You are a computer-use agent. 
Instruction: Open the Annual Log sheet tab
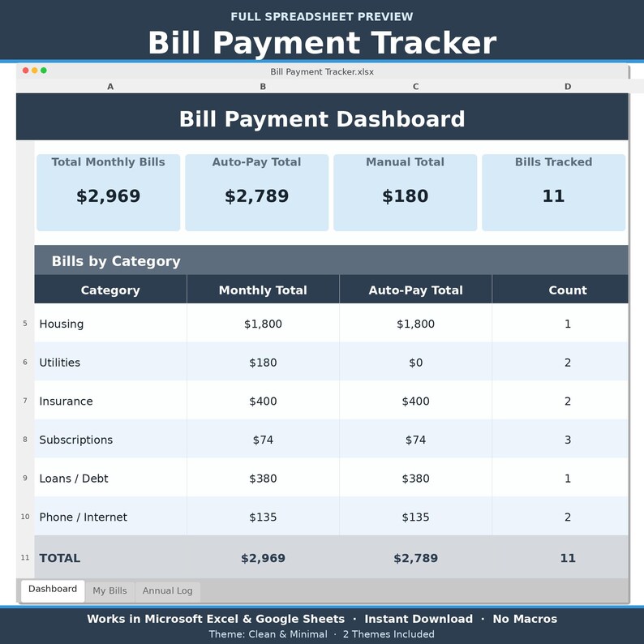(167, 591)
